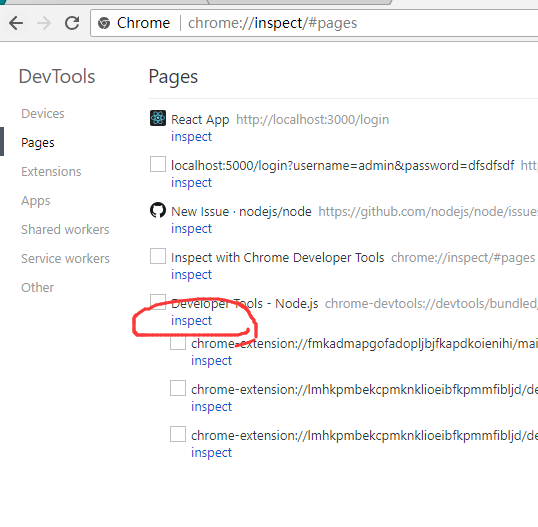
Task: Open the Devices section in sidebar
Action: [43, 114]
